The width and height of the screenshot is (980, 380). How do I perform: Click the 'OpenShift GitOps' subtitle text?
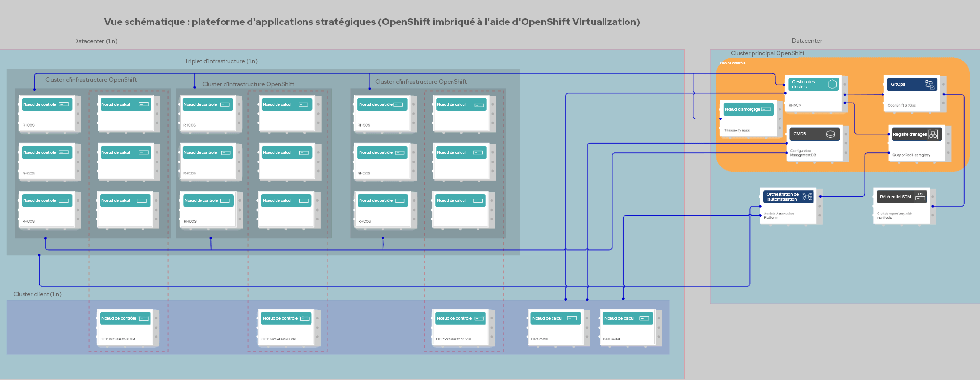[x=902, y=105]
